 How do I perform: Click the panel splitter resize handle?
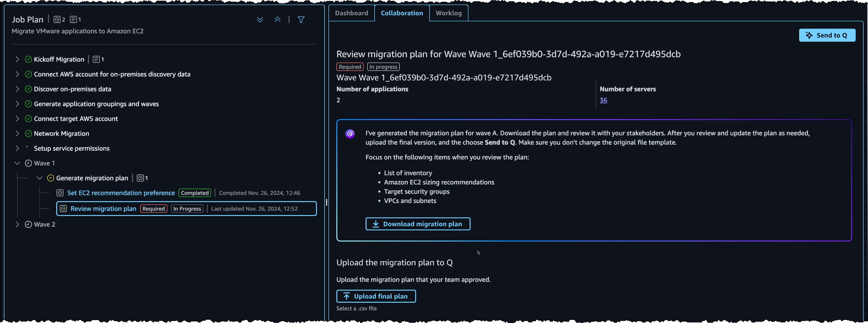click(326, 202)
